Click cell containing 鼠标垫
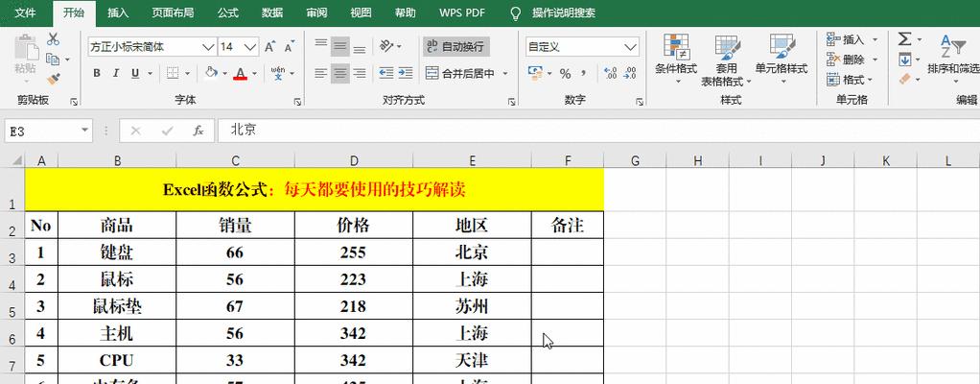 (117, 306)
